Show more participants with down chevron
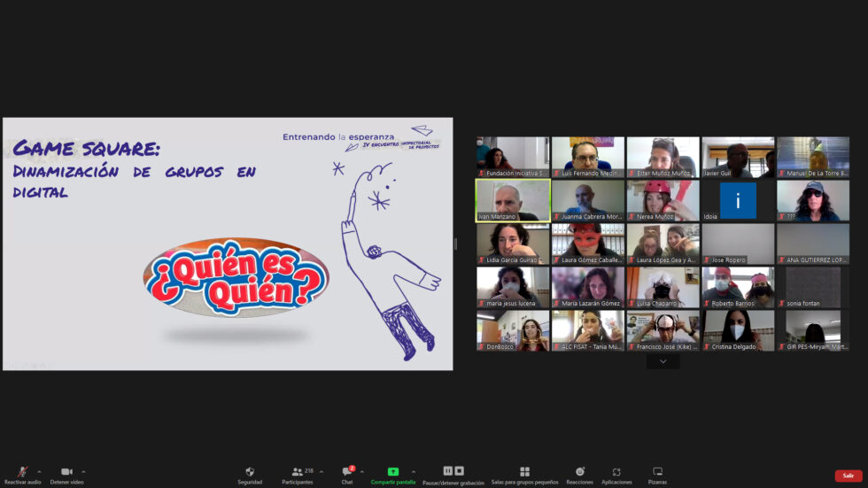The height and width of the screenshot is (488, 868). coord(663,361)
